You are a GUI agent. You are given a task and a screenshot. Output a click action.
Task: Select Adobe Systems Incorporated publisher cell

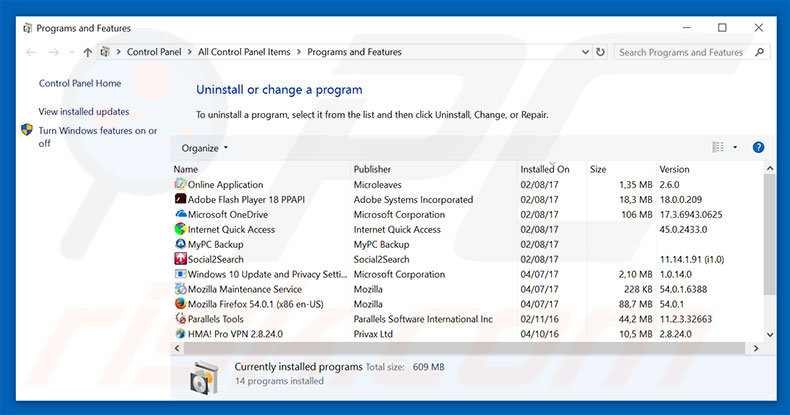(413, 199)
